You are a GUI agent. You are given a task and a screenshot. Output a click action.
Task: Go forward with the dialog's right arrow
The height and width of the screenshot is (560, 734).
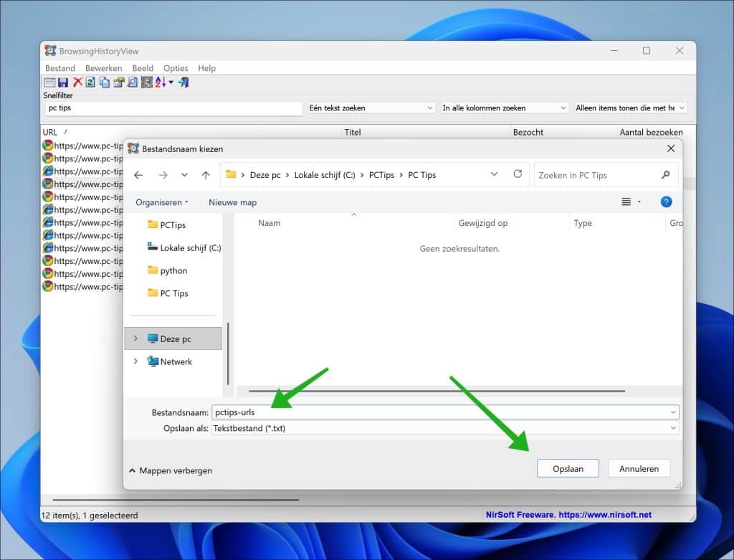click(x=163, y=175)
